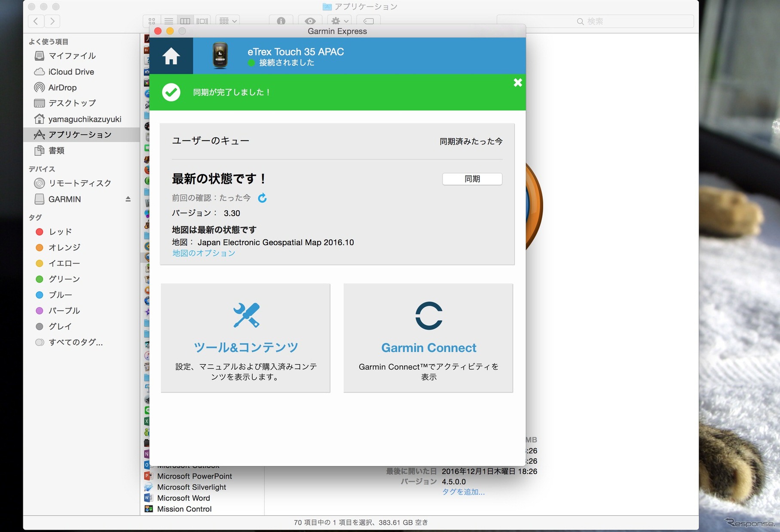Viewport: 780px width, 532px height.
Task: Select Microsoft Word in applications list
Action: [x=184, y=498]
